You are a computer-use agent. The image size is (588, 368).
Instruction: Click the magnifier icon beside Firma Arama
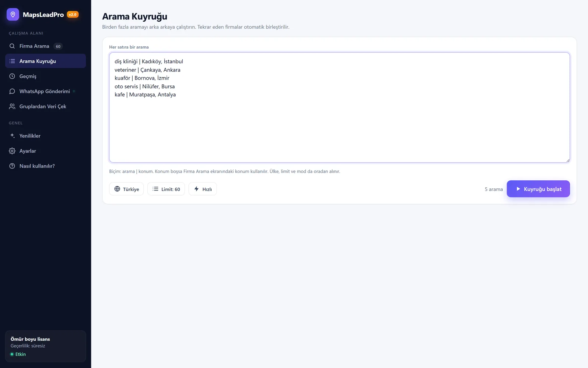tap(12, 46)
